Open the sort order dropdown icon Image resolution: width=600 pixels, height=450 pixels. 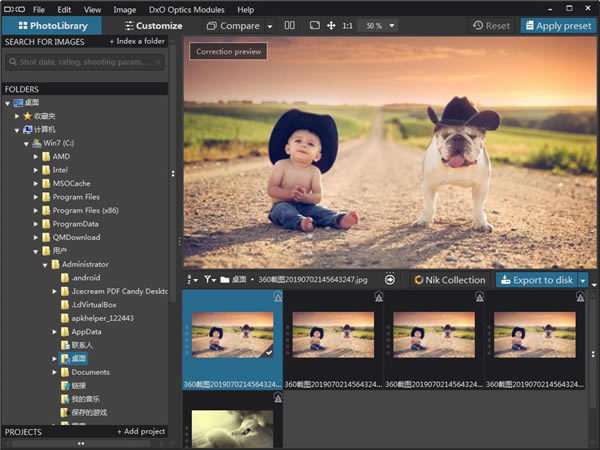(192, 280)
